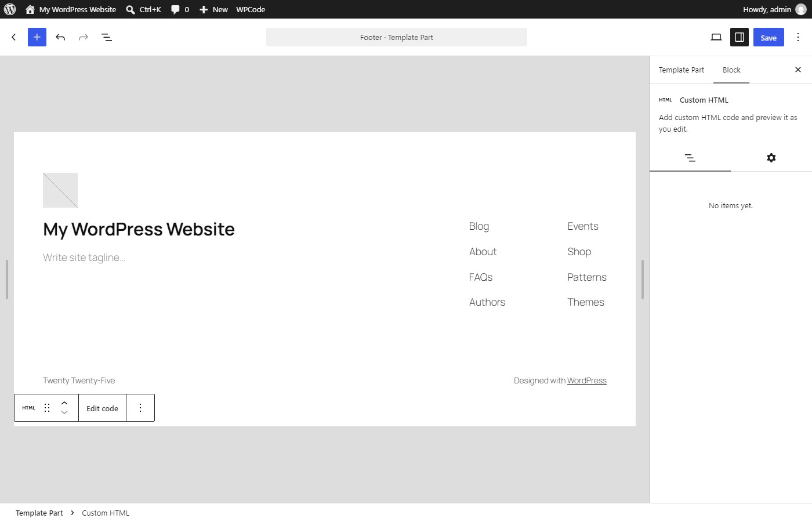Toggle the settings sidebar panel
The image size is (812, 522).
739,37
